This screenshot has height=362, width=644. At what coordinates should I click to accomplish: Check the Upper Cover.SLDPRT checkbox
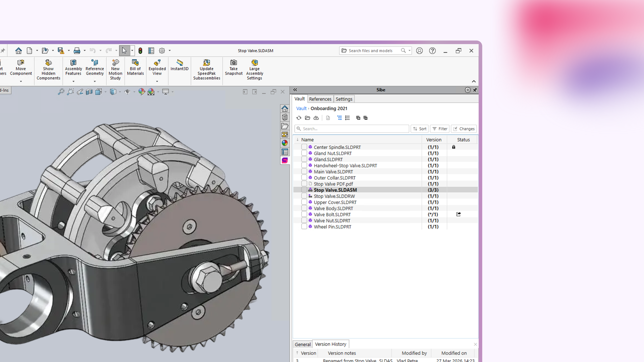coord(304,202)
